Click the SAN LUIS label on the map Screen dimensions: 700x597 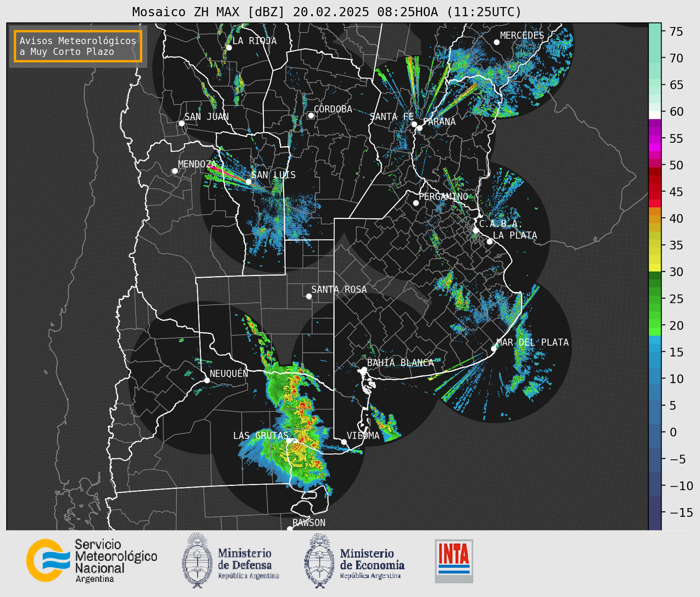(274, 175)
